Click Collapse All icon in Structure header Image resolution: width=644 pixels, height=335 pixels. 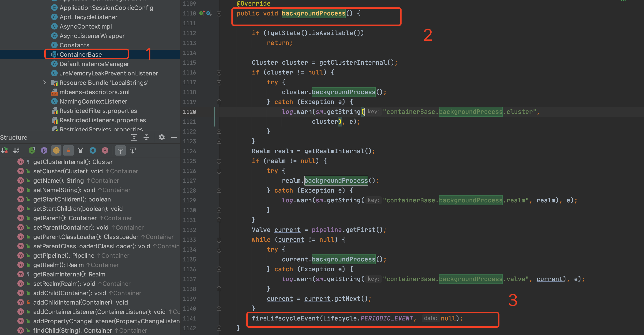pyautogui.click(x=146, y=138)
